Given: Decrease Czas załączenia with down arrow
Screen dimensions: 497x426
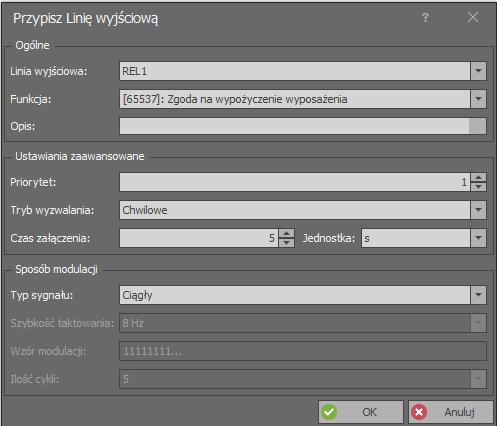Looking at the screenshot, I should click(x=286, y=243).
